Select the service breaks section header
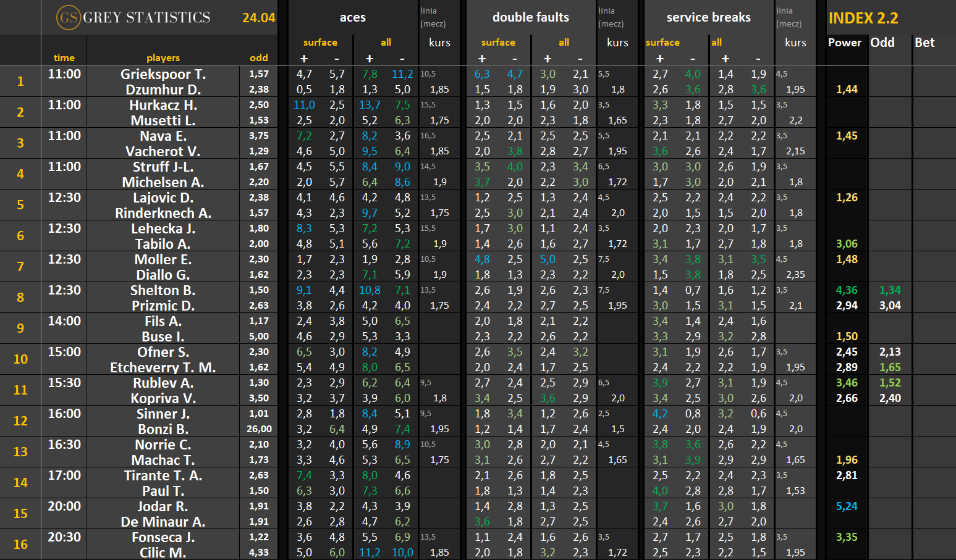 click(x=708, y=17)
